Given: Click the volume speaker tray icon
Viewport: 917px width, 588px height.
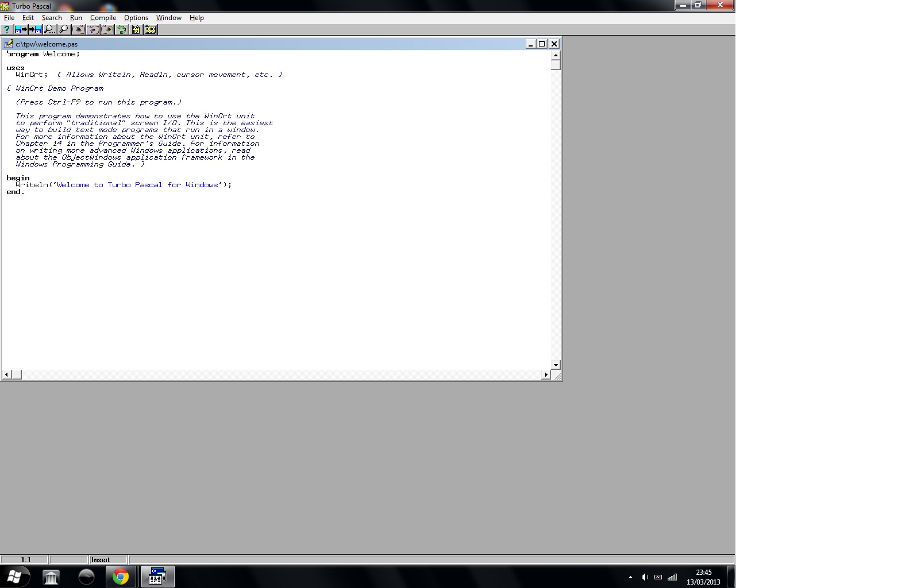Looking at the screenshot, I should pyautogui.click(x=645, y=577).
